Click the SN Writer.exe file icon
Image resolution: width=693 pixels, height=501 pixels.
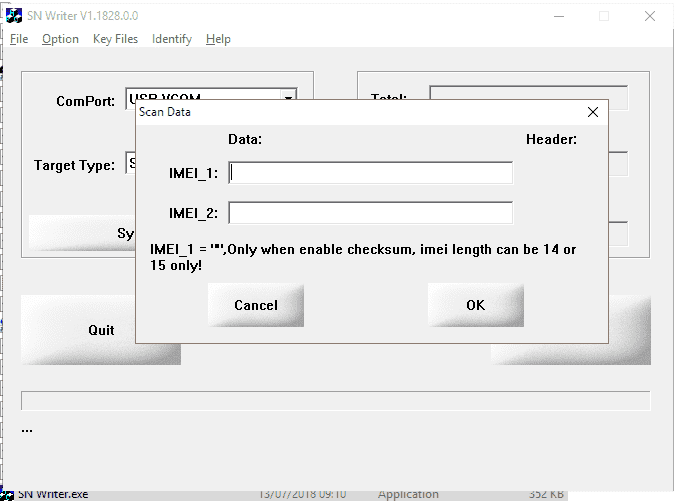(8, 495)
